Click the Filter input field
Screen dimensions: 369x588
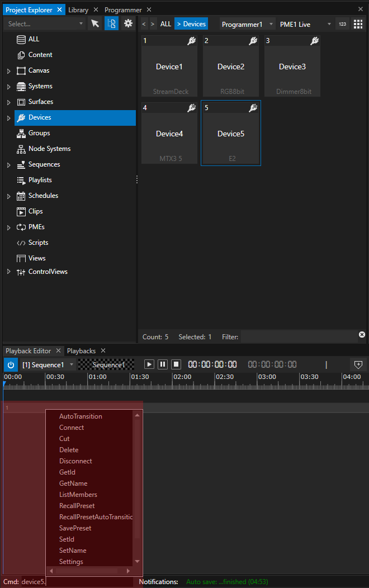299,336
